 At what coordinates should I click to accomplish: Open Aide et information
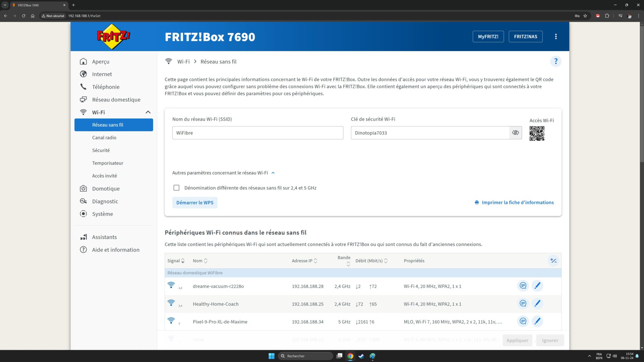[x=116, y=250]
